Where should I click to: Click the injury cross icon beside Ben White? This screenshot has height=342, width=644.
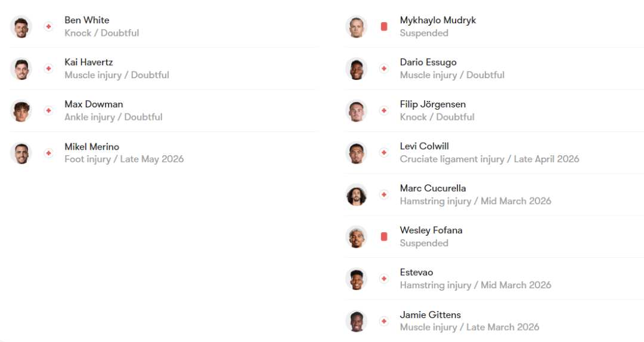(48, 27)
